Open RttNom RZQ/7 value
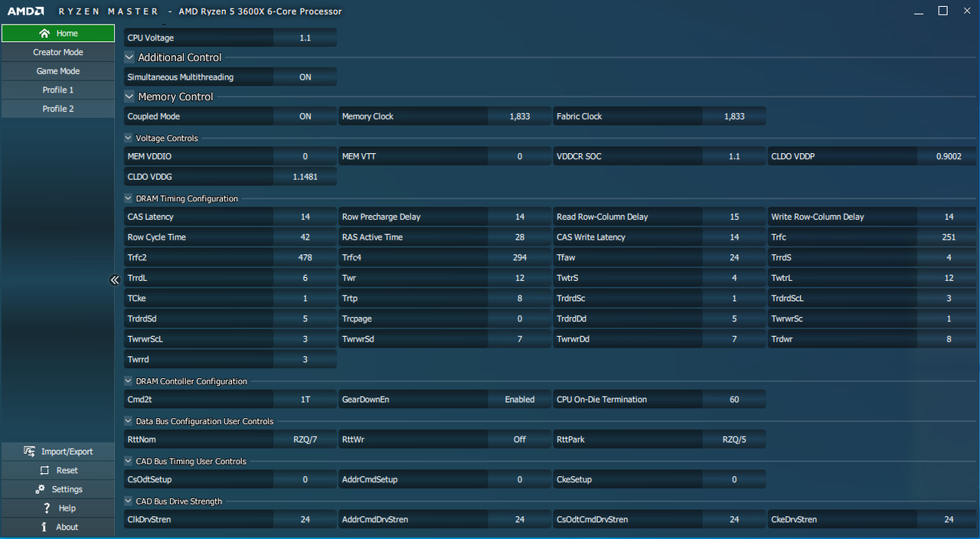Screen dimensions: 980x539 coord(305,439)
